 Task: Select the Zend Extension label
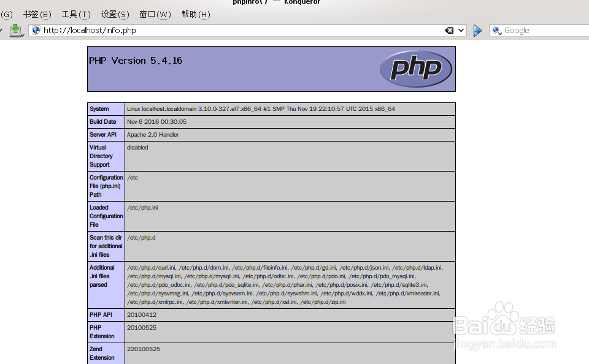(102, 354)
